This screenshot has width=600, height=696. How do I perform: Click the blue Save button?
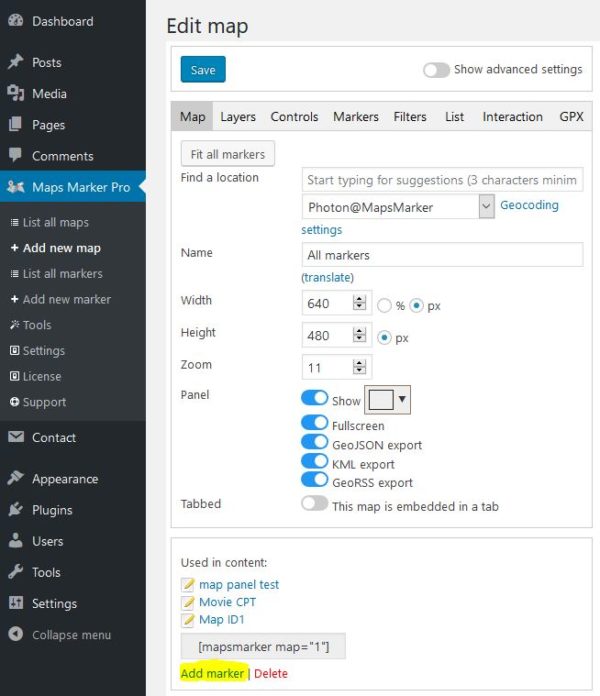[203, 69]
